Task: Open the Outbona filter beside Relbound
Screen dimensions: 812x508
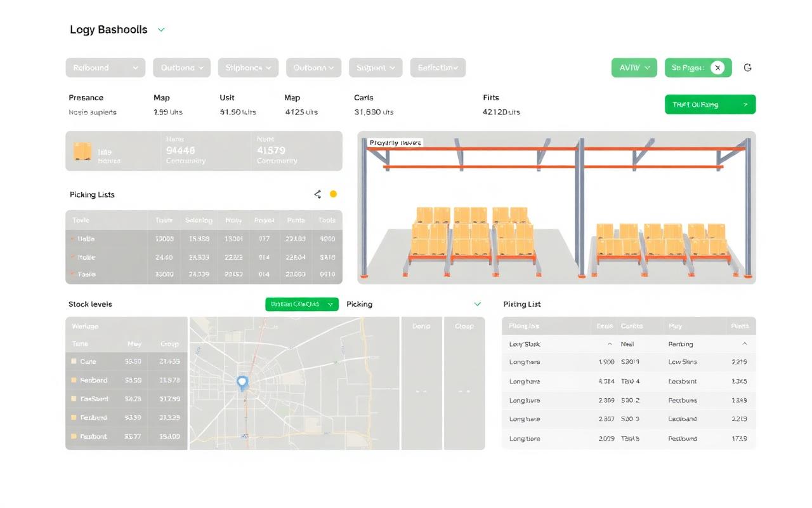Action: (x=182, y=68)
